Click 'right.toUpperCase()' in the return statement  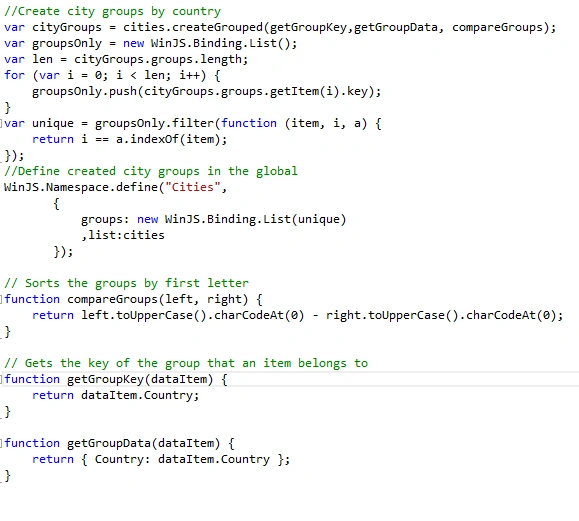tap(392, 315)
